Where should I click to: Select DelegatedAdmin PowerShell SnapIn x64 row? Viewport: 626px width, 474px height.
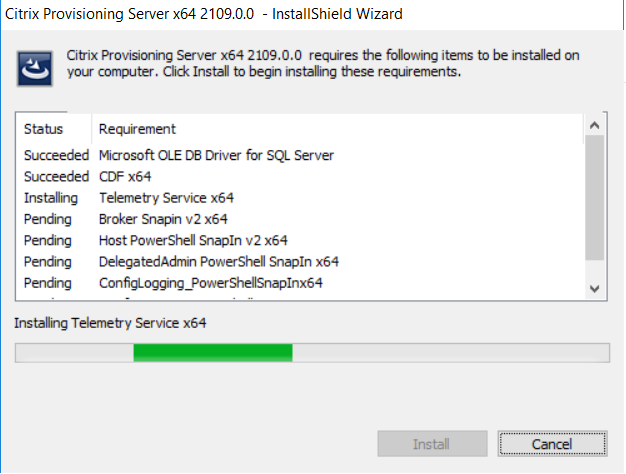pyautogui.click(x=299, y=262)
